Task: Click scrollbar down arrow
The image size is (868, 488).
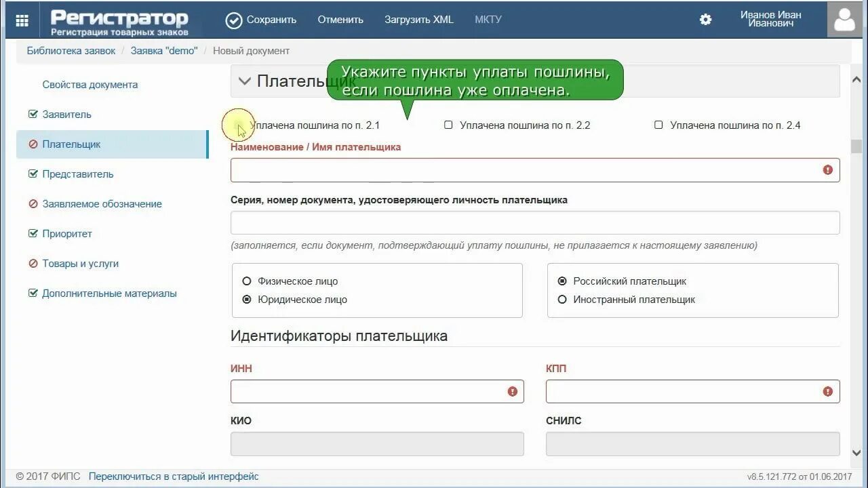Action: pos(856,452)
